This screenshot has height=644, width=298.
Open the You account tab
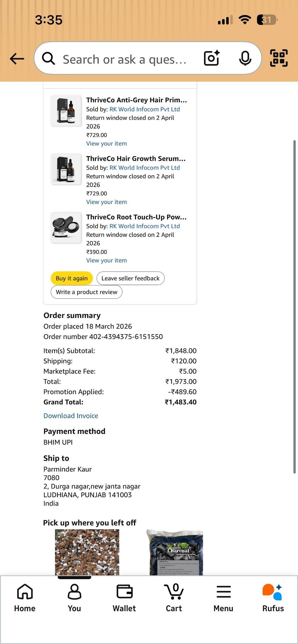coord(74,598)
